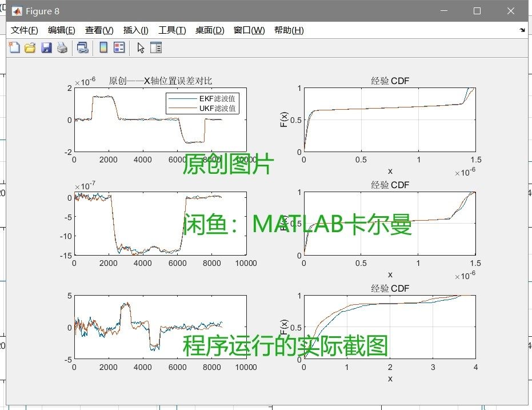
Task: Select the top-right 经验 CDF title
Action: point(390,81)
